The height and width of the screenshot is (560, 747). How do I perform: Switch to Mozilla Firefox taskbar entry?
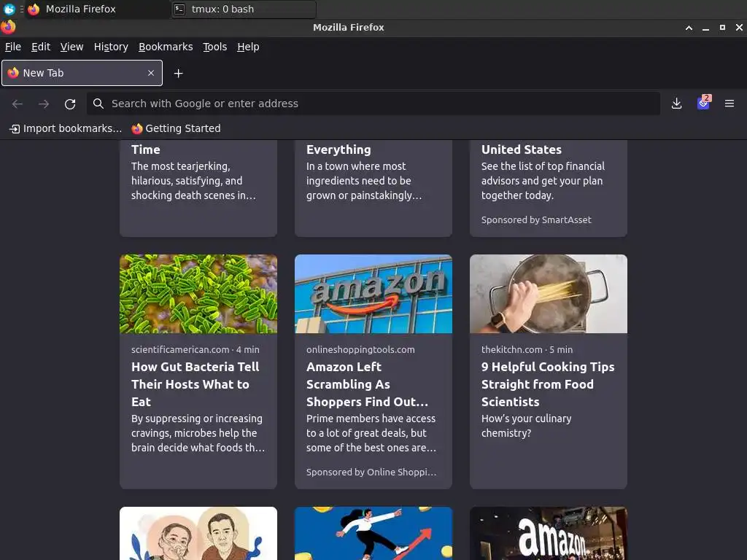tap(98, 9)
